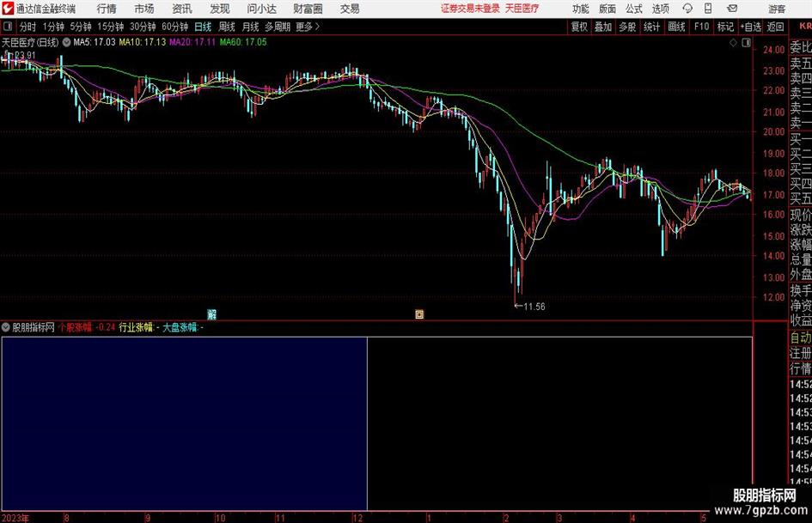
Task: Open the 行情 menu
Action: [x=107, y=9]
